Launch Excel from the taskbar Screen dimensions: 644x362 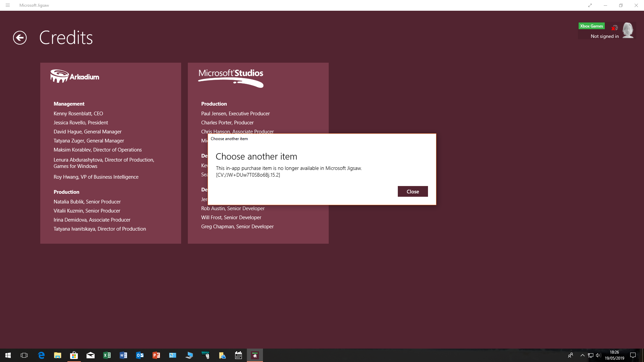[107, 355]
